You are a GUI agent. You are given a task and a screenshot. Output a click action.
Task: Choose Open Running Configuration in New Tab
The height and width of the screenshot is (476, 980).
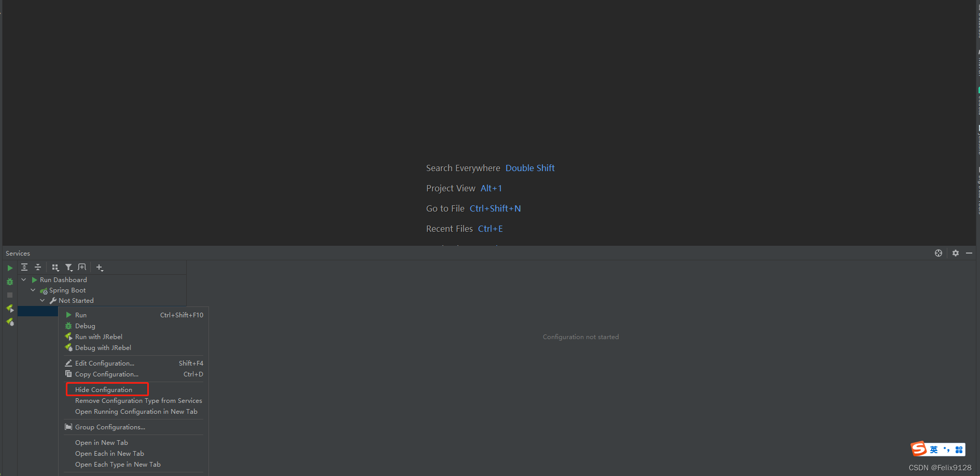click(x=134, y=411)
